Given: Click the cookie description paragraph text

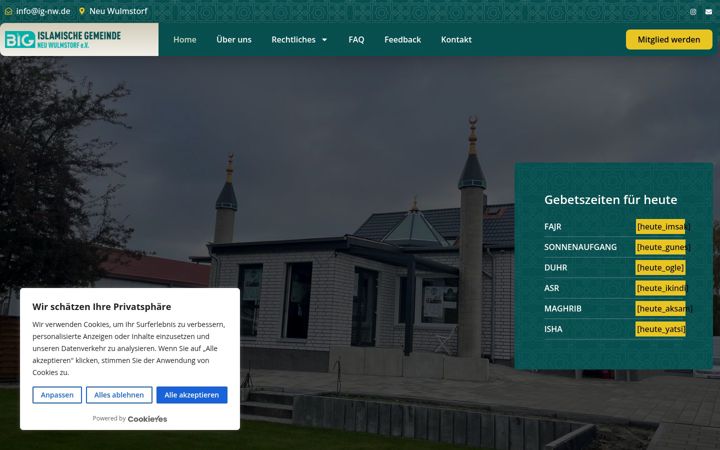Looking at the screenshot, I should (129, 348).
